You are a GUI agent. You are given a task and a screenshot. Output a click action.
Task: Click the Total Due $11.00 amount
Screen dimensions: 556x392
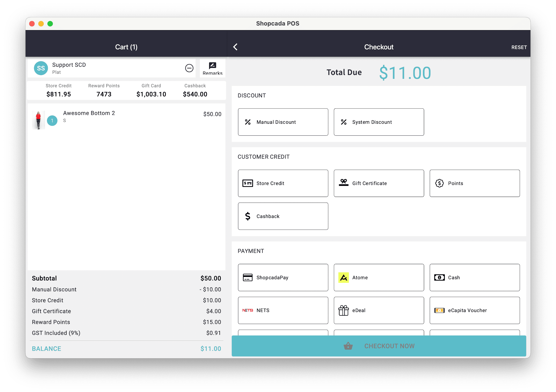pos(405,73)
